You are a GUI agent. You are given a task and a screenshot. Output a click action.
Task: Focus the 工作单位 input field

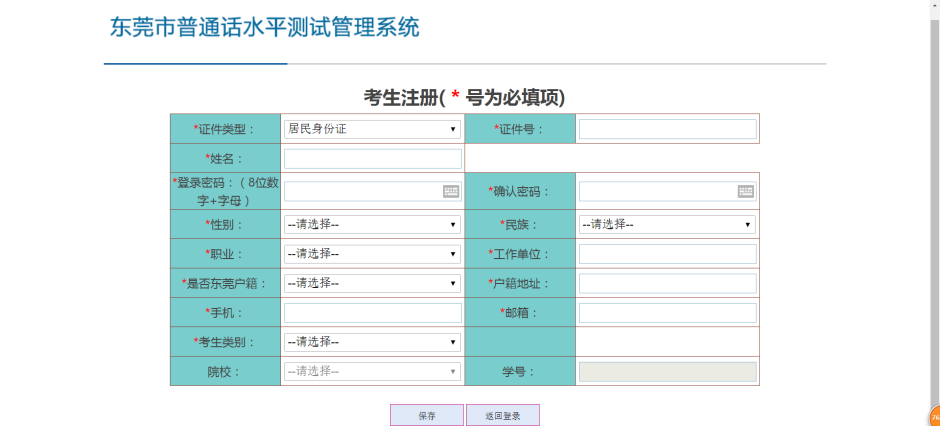pyautogui.click(x=668, y=254)
